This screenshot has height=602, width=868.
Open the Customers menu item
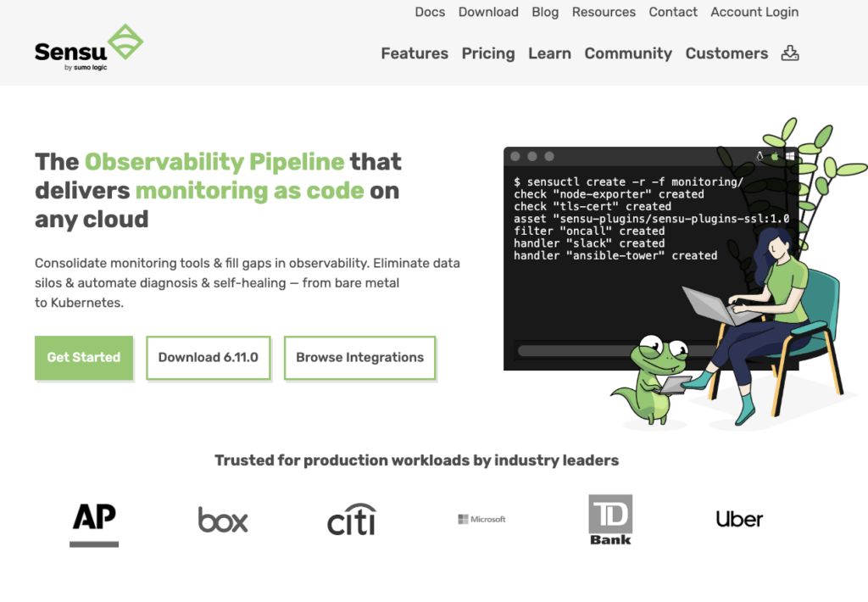[726, 53]
